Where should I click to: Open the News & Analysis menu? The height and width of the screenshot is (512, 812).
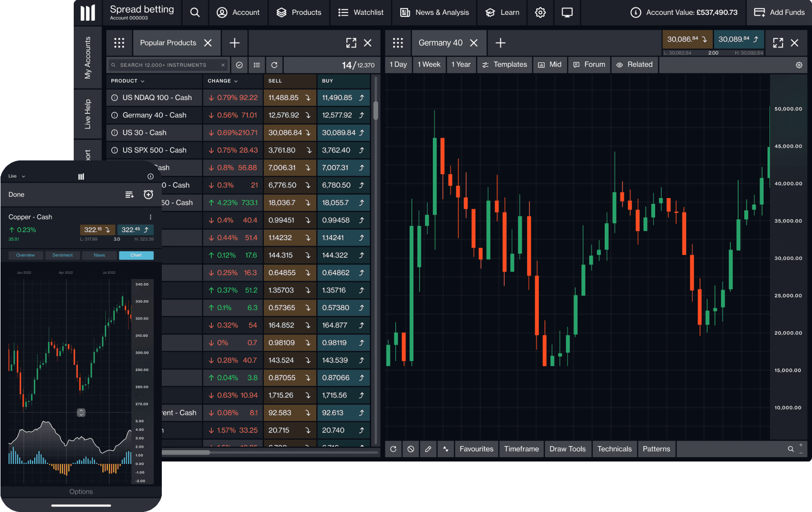tap(434, 12)
